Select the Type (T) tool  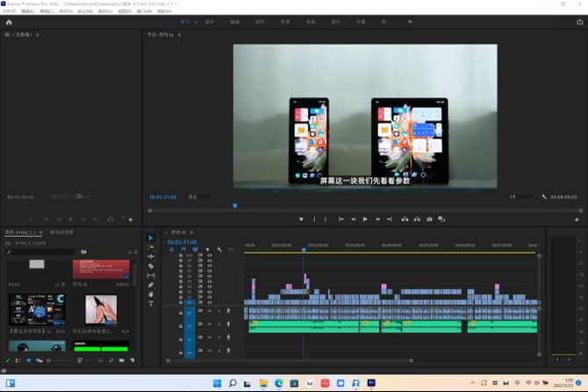click(151, 303)
